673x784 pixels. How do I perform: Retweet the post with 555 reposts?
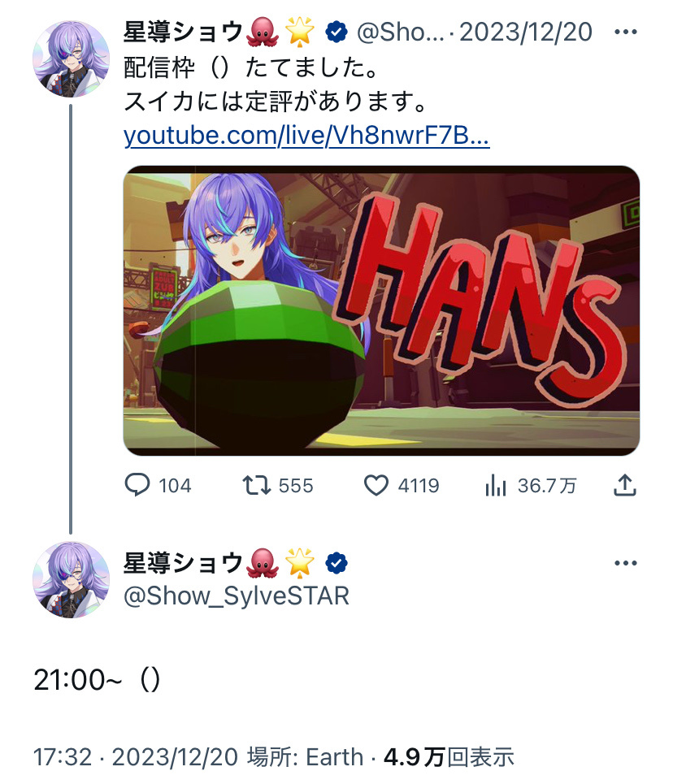click(x=257, y=485)
